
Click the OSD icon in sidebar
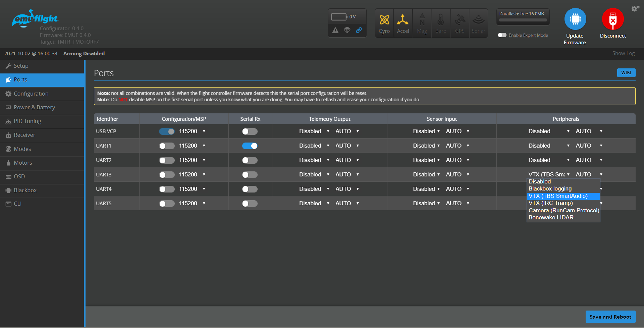(x=8, y=177)
